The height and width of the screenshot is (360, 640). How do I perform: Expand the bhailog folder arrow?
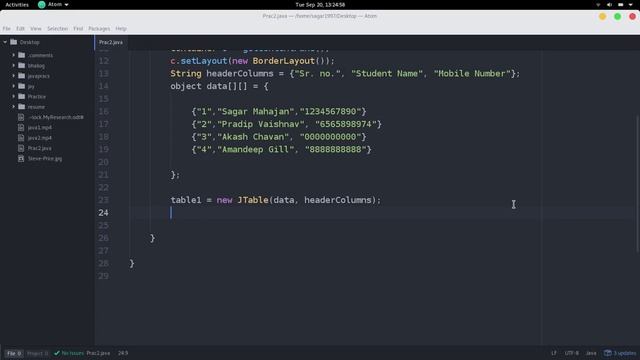[13, 65]
